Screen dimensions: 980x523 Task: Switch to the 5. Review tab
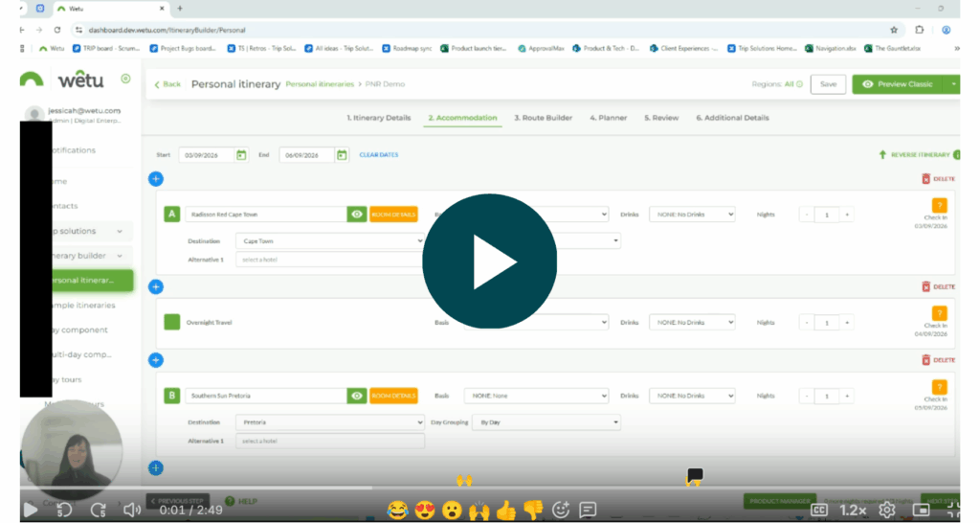661,118
